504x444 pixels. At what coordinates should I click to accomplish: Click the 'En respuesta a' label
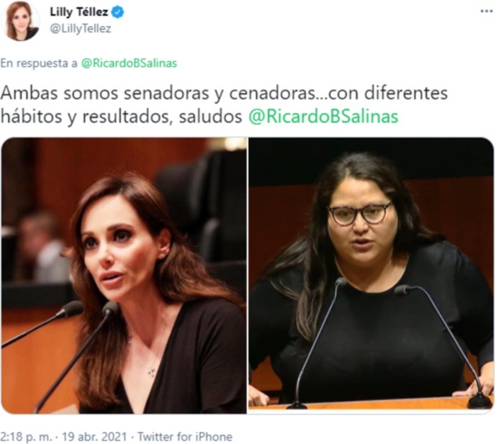tap(39, 63)
